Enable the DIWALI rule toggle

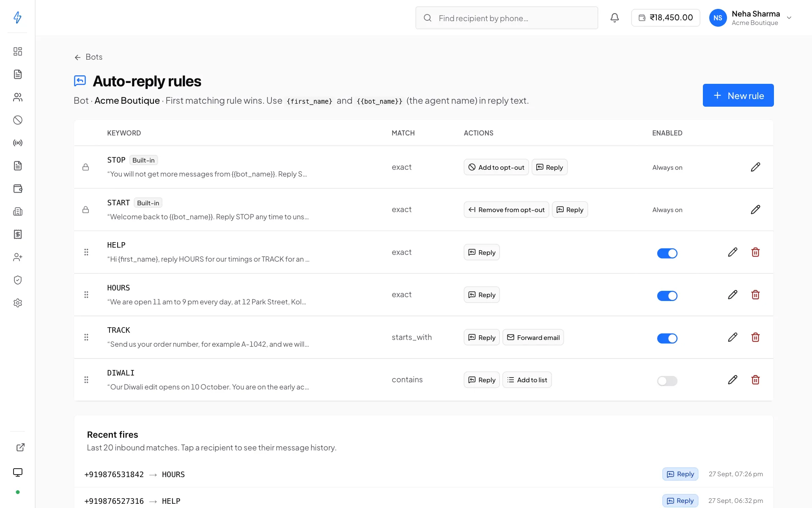(x=667, y=381)
